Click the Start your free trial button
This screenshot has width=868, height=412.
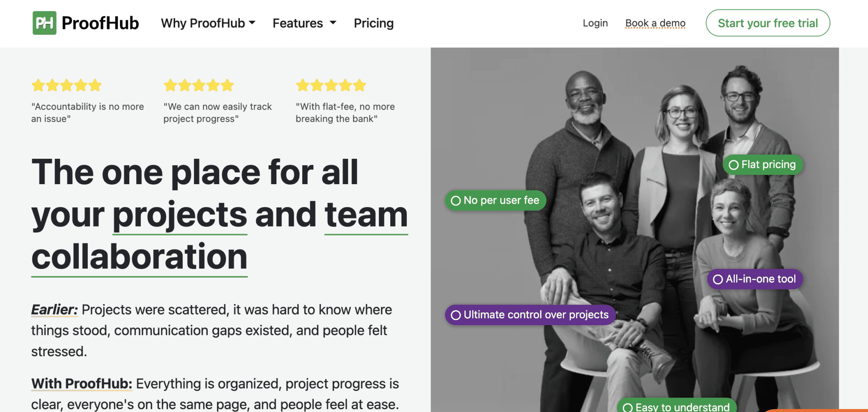point(768,23)
